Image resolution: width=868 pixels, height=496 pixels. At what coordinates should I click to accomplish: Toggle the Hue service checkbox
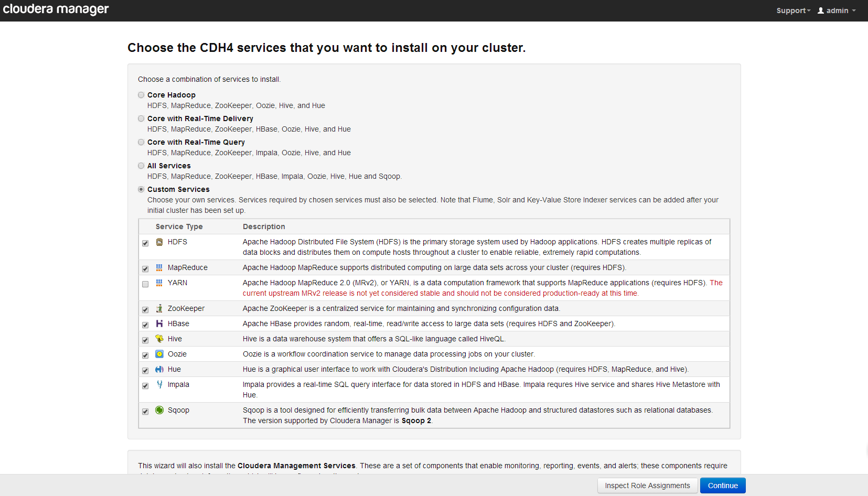point(145,371)
